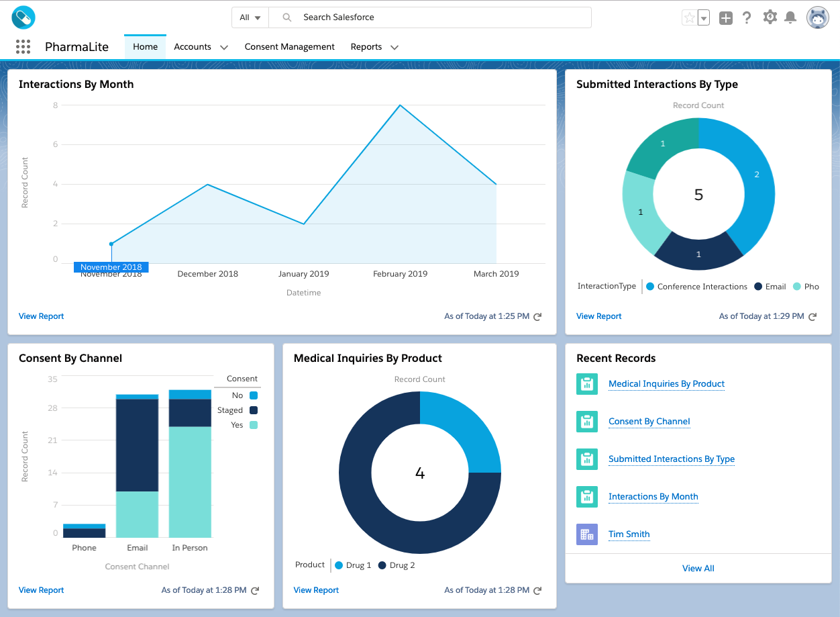This screenshot has width=840, height=617.
Task: Select the Home tab
Action: [145, 47]
